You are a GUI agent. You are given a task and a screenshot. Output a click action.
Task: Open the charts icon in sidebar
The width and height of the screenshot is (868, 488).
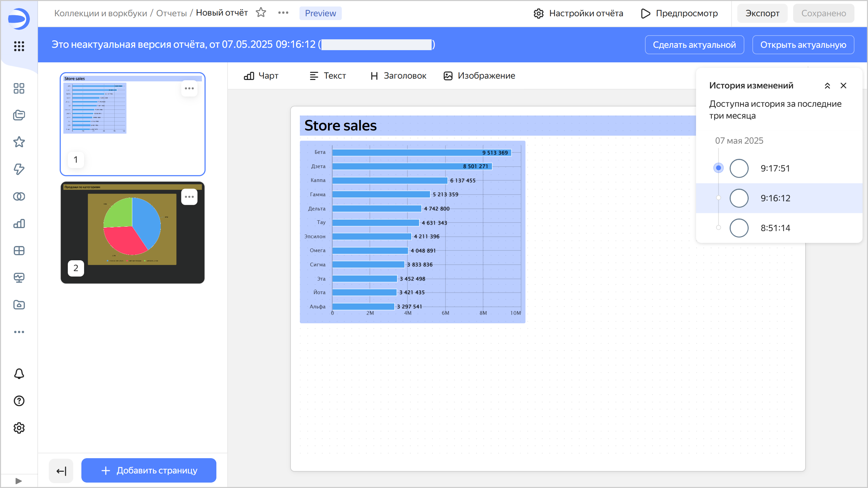[x=19, y=224]
